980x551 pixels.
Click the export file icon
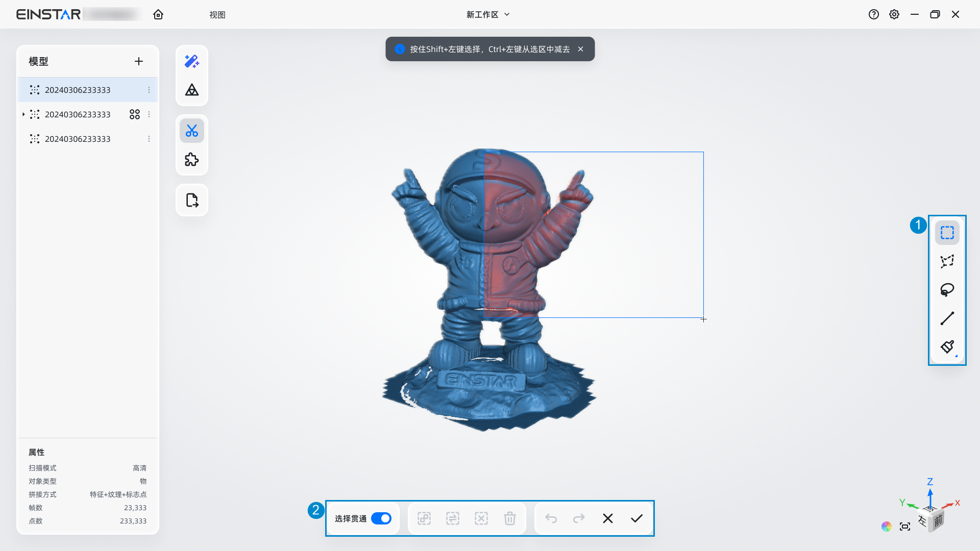pos(192,200)
